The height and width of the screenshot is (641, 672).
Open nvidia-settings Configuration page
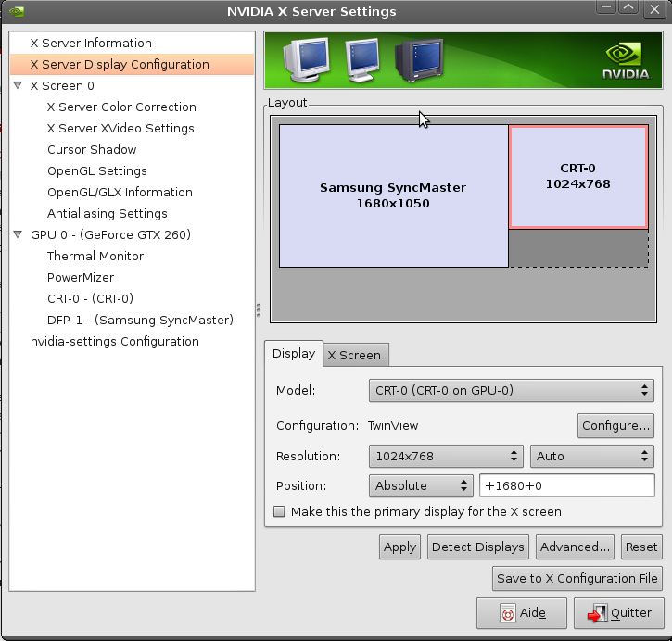[114, 341]
